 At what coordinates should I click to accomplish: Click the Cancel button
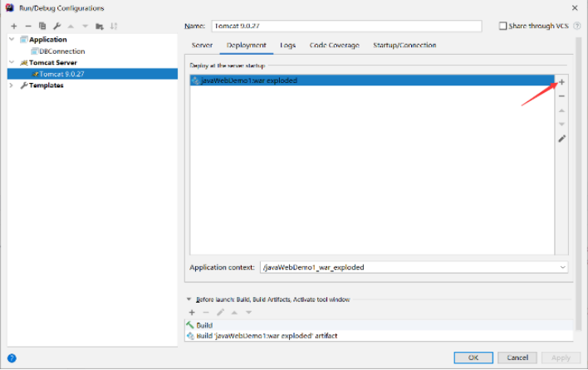(x=517, y=358)
